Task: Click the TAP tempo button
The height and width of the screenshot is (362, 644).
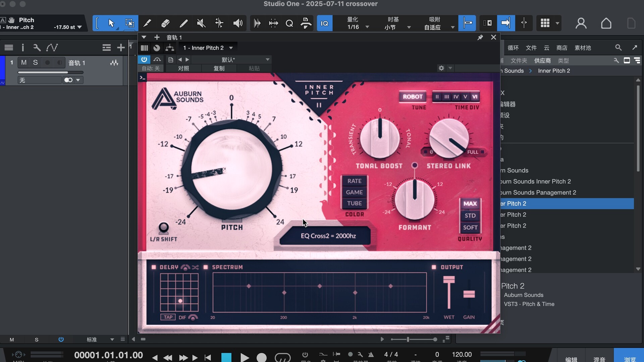Action: point(168,317)
